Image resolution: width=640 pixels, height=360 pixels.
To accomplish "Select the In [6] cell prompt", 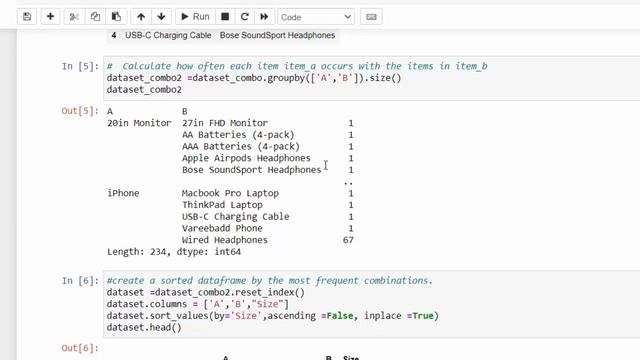I will click(80, 281).
